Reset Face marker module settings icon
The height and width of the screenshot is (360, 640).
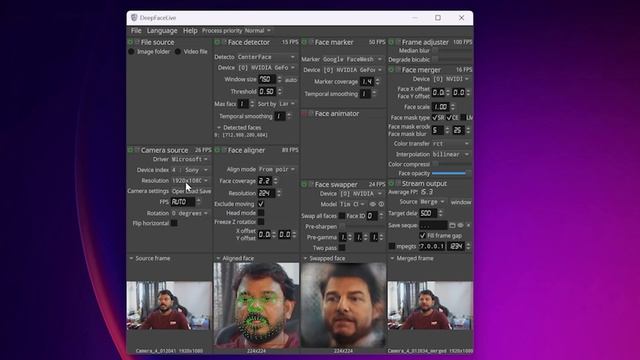pyautogui.click(x=311, y=42)
